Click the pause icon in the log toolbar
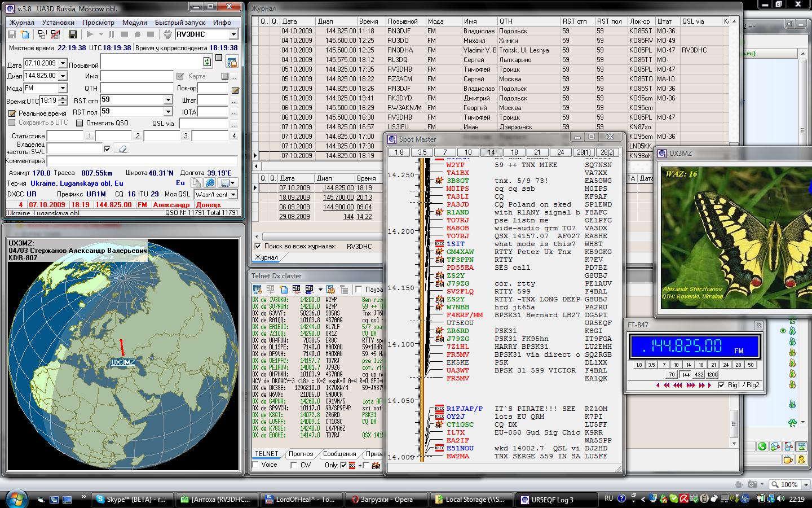The height and width of the screenshot is (508, 812). coord(111,34)
